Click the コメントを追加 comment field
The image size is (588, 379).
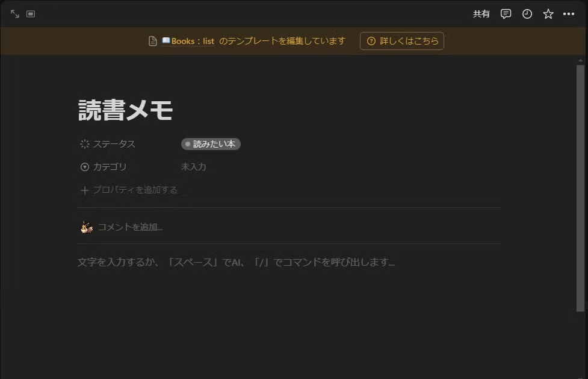tap(130, 227)
